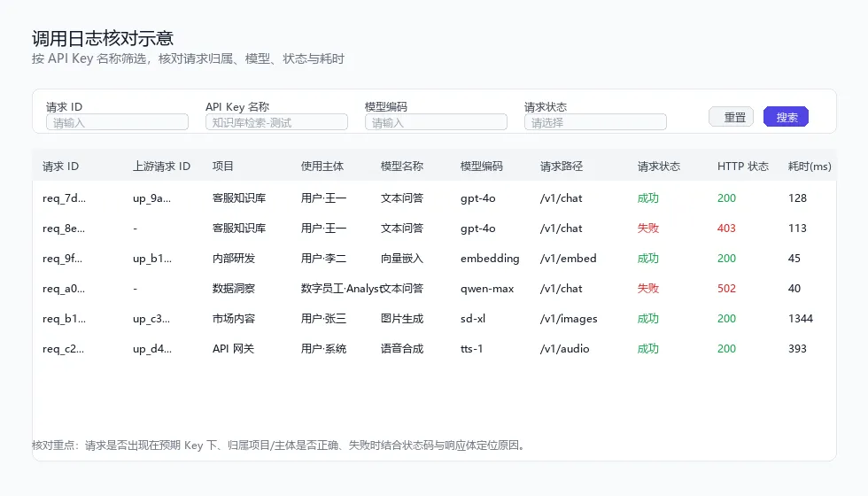Click the 模型名称 column header
Viewport: 868px width, 496px height.
click(x=402, y=167)
